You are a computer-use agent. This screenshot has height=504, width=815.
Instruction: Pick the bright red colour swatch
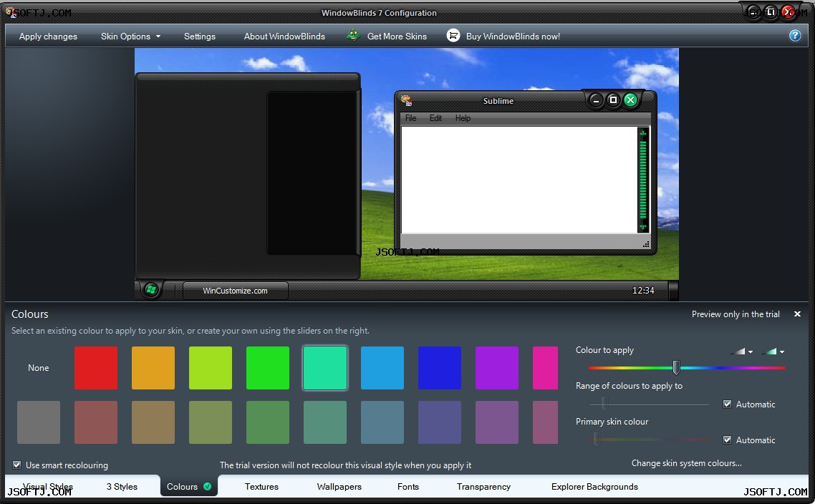(96, 368)
